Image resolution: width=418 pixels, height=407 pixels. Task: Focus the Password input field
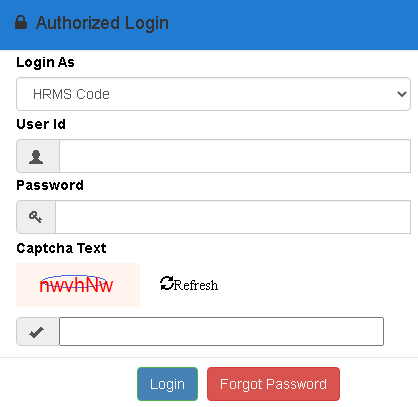233,217
